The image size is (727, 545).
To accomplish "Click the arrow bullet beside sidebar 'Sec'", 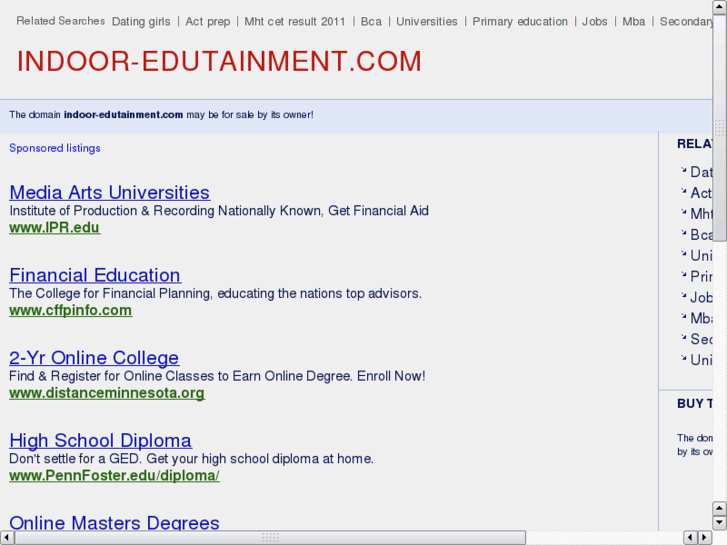I will tap(683, 337).
